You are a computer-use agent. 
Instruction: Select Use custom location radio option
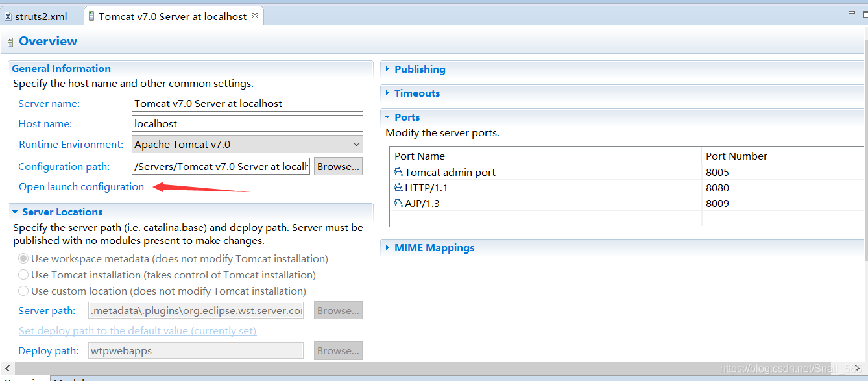point(23,291)
